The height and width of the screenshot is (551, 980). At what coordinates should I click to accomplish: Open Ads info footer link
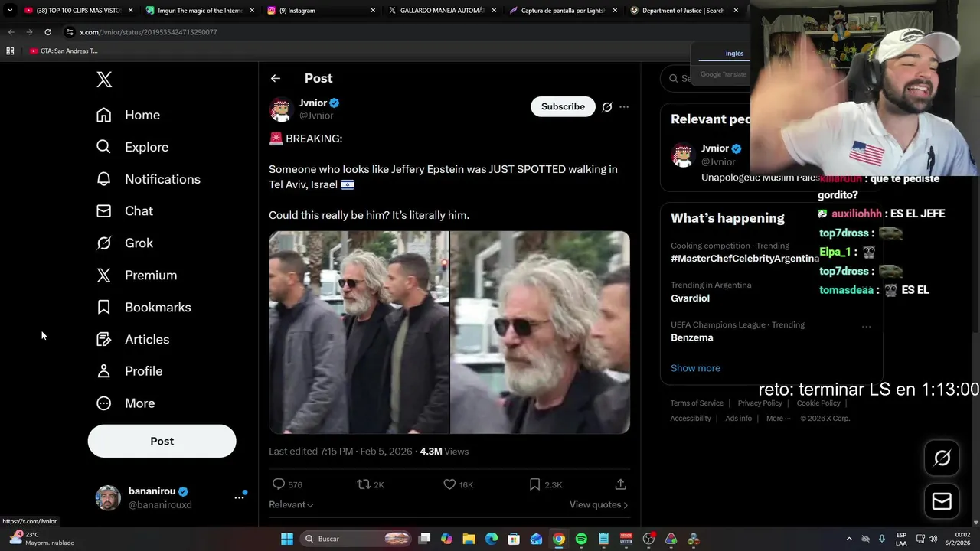pos(739,419)
